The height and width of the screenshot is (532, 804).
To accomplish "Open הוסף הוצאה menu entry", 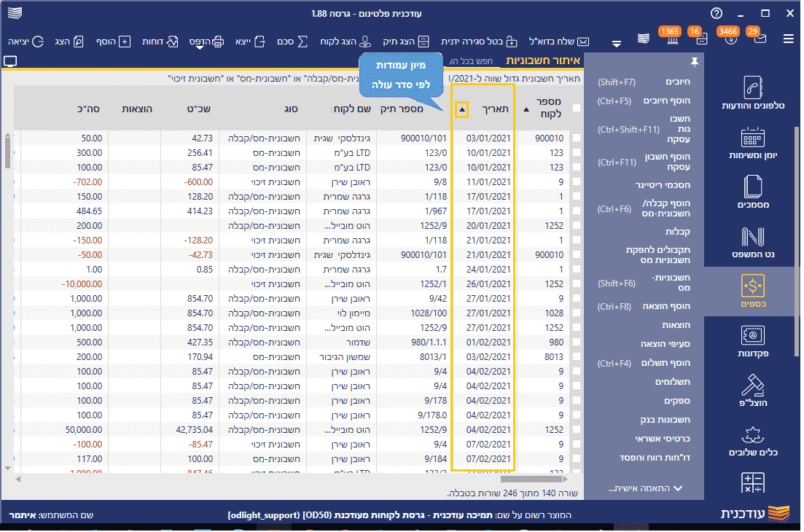I will (x=666, y=307).
